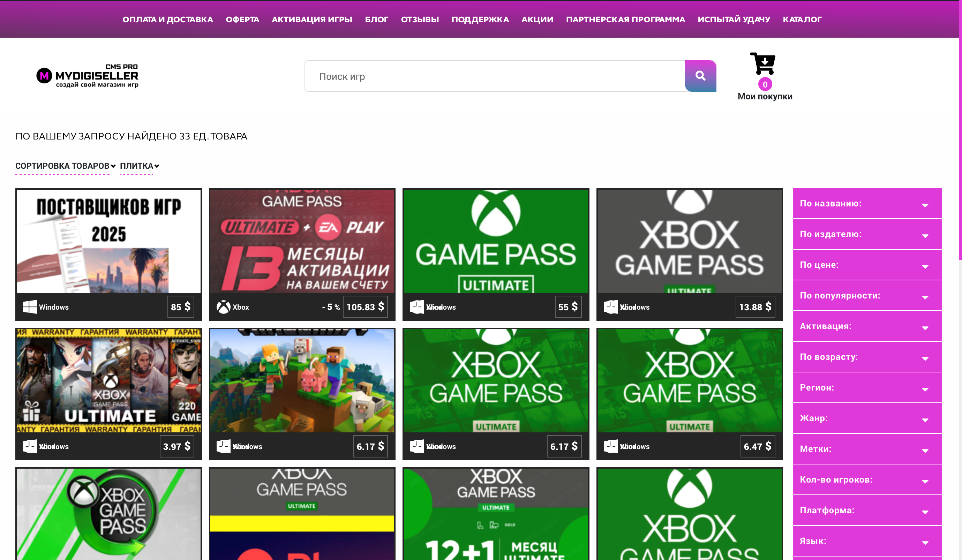
Task: Expand the Язык filter
Action: point(867,541)
